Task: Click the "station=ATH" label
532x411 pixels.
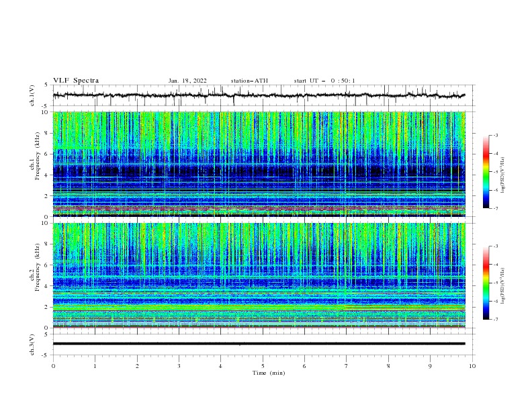Action: click(x=249, y=81)
